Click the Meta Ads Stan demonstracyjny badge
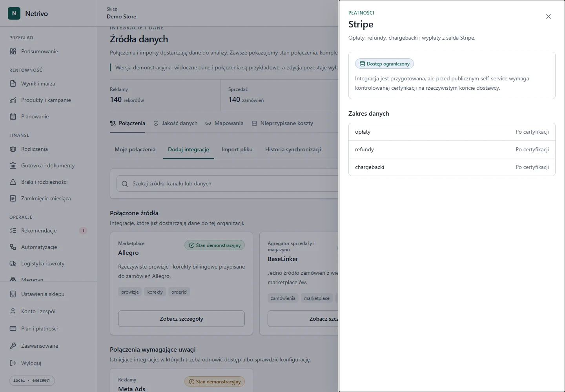Viewport: 565px width, 392px height. pyautogui.click(x=215, y=382)
